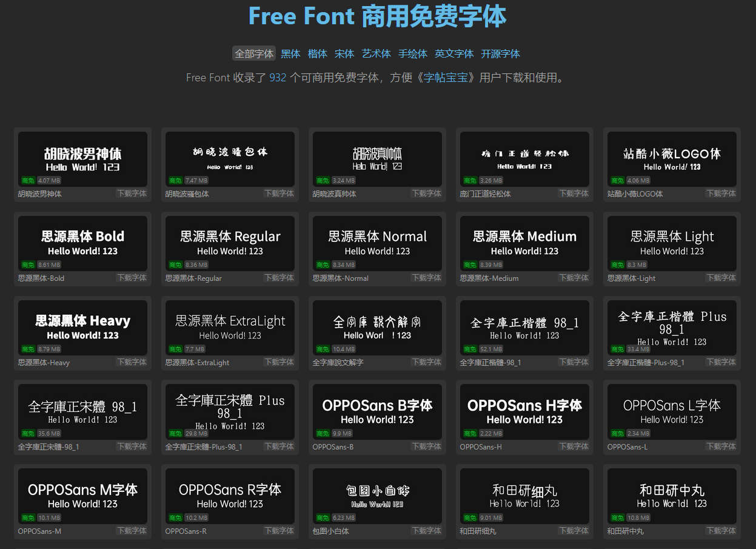Download the OPPOSans-H font
756x549 pixels.
(574, 446)
